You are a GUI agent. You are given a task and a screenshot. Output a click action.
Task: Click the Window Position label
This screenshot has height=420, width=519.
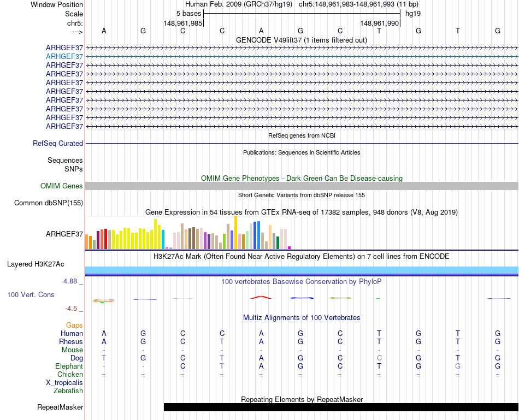pyautogui.click(x=57, y=4)
